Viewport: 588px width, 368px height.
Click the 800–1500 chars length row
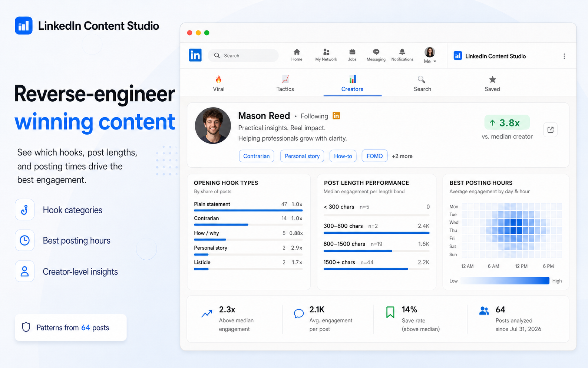[x=376, y=246]
